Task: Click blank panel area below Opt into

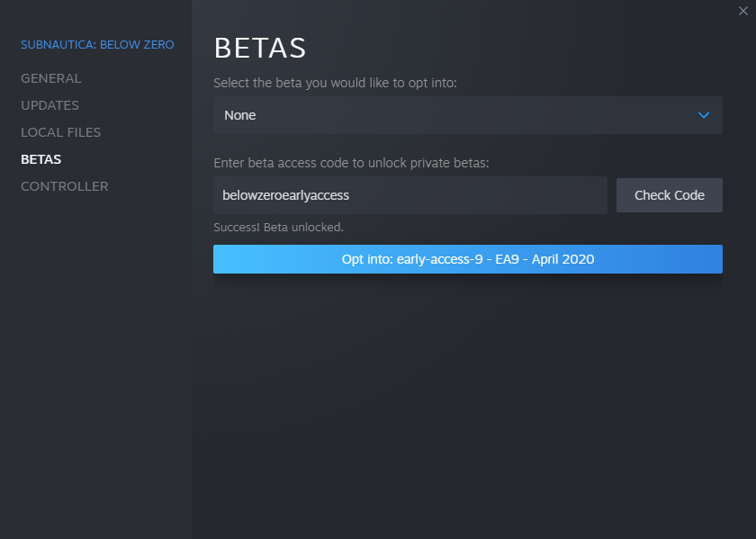Action: tap(468, 405)
